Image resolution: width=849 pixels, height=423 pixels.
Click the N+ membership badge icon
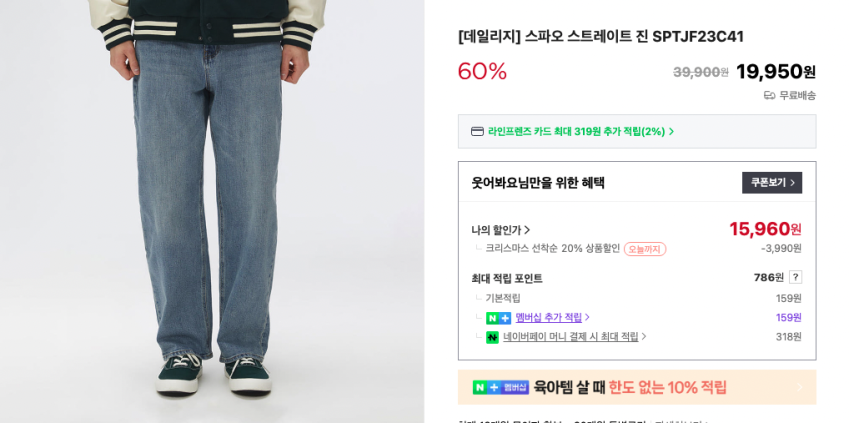(x=498, y=318)
